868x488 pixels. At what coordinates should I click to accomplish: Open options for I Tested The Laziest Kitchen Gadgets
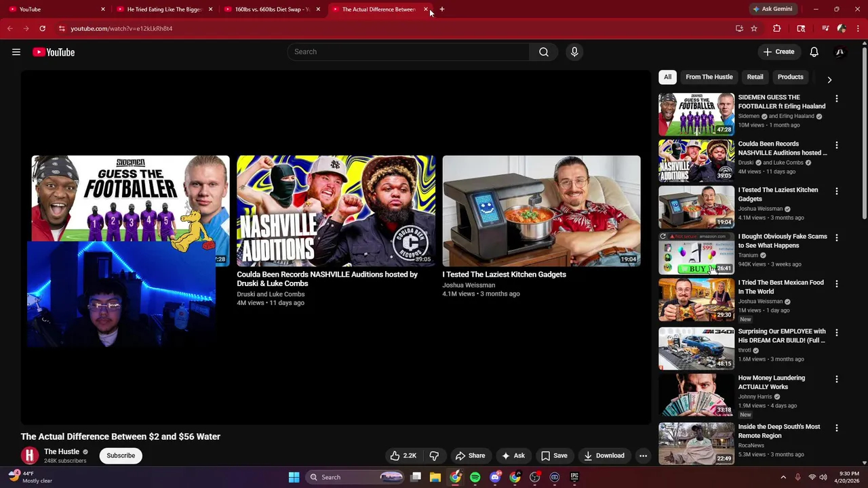pyautogui.click(x=837, y=191)
